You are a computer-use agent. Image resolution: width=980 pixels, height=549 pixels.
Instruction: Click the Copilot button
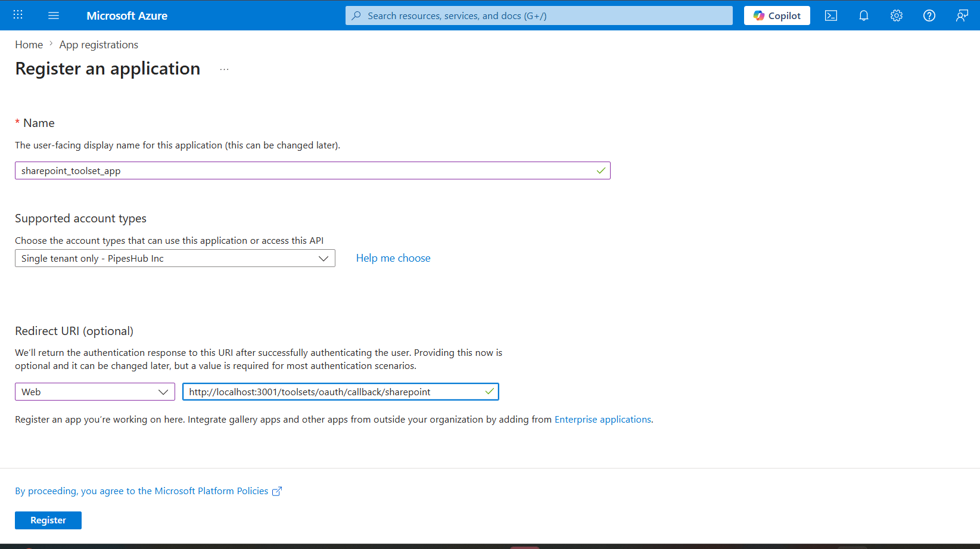click(777, 15)
